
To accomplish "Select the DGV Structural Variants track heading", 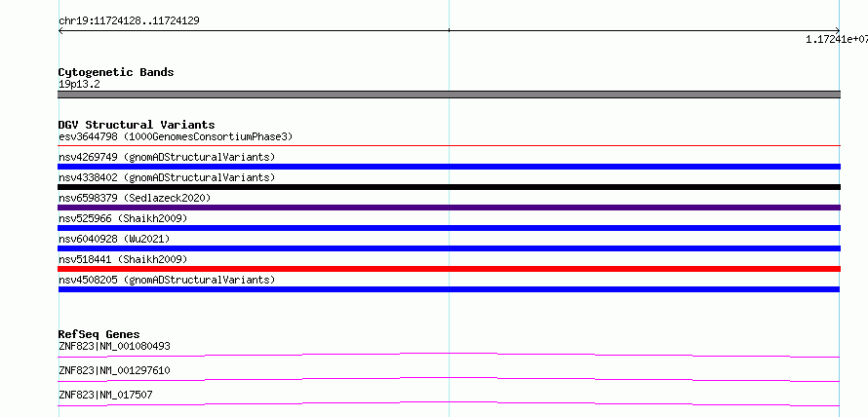I will pos(137,125).
